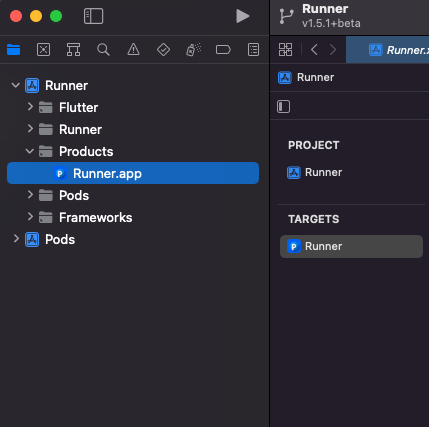Collapse the root Runner project
The height and width of the screenshot is (427, 429).
point(16,85)
